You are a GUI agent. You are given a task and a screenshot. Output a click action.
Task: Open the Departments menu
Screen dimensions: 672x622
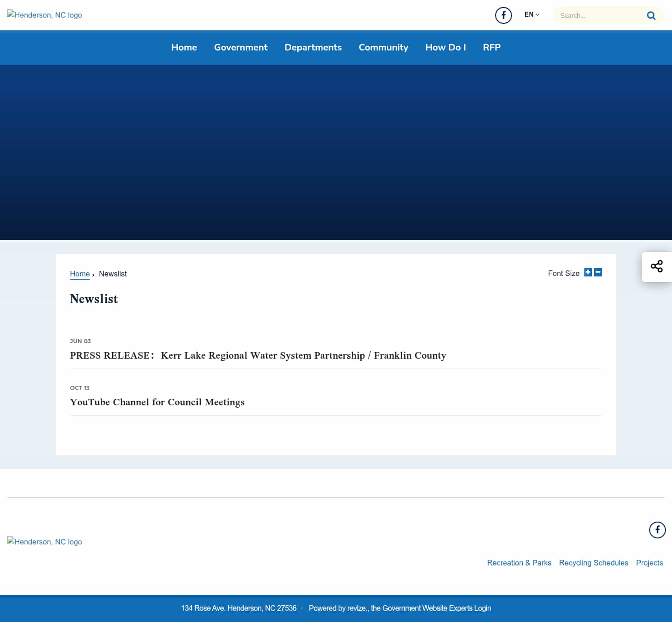click(x=313, y=47)
